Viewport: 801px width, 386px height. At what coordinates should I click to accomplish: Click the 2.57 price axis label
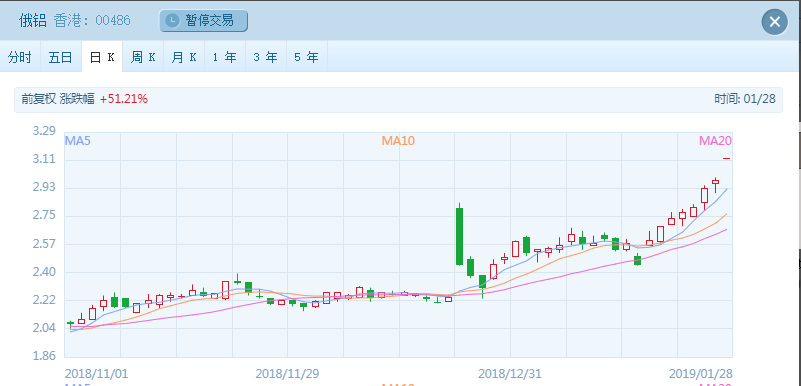point(44,244)
